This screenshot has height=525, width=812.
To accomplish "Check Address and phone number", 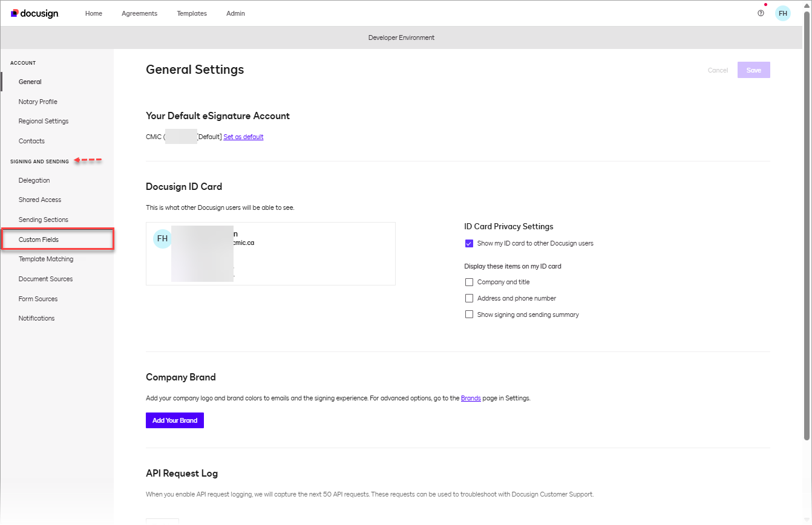I will coord(469,298).
